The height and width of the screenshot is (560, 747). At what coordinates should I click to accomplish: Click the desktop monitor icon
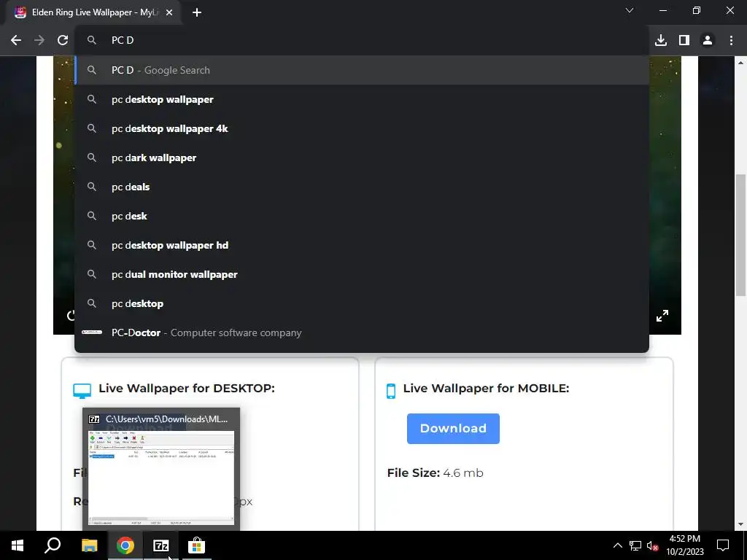point(82,391)
